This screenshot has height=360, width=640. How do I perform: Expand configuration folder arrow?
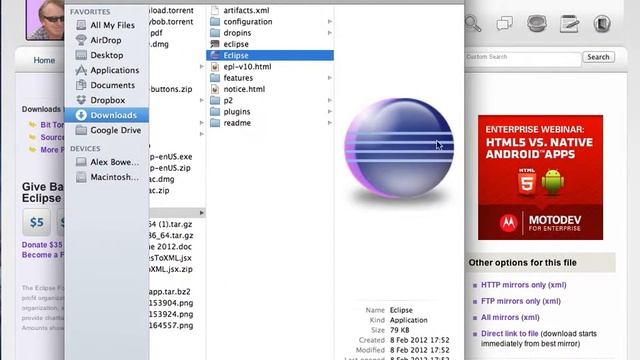click(x=329, y=22)
